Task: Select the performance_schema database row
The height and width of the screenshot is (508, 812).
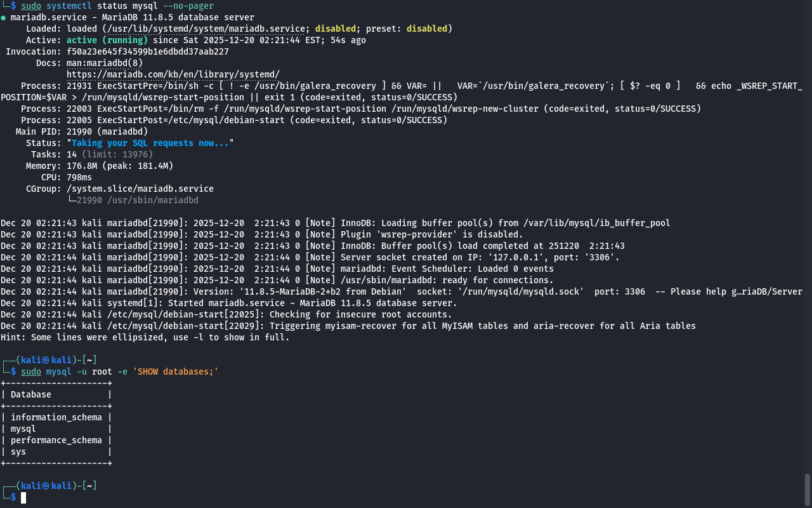Action: (x=56, y=440)
